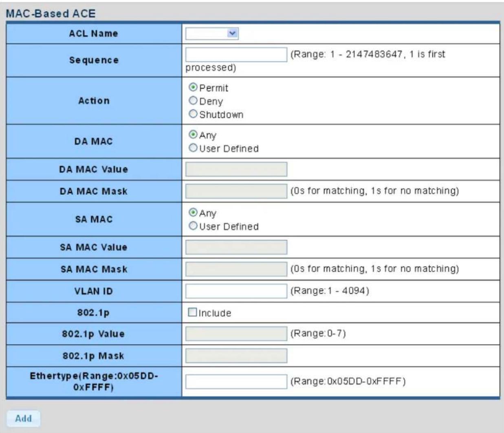Image resolution: width=504 pixels, height=433 pixels.
Task: Click the 802.1p Mask field
Action: point(236,356)
